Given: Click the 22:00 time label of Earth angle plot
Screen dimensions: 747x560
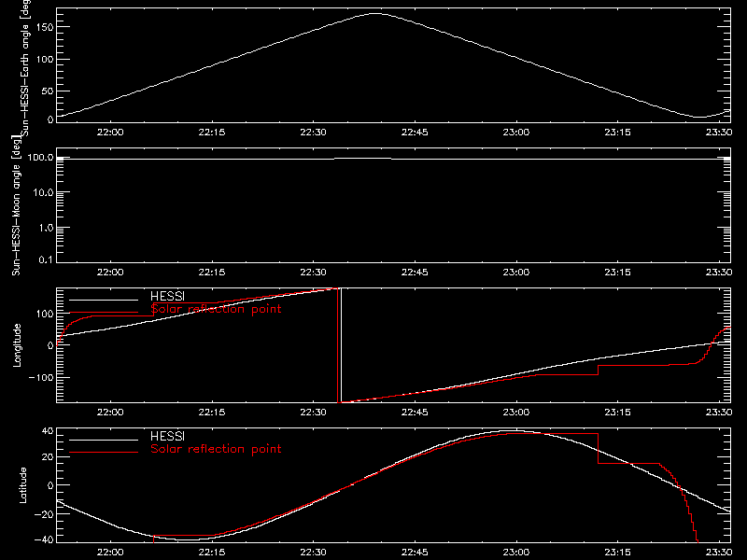Looking at the screenshot, I should click(110, 133).
